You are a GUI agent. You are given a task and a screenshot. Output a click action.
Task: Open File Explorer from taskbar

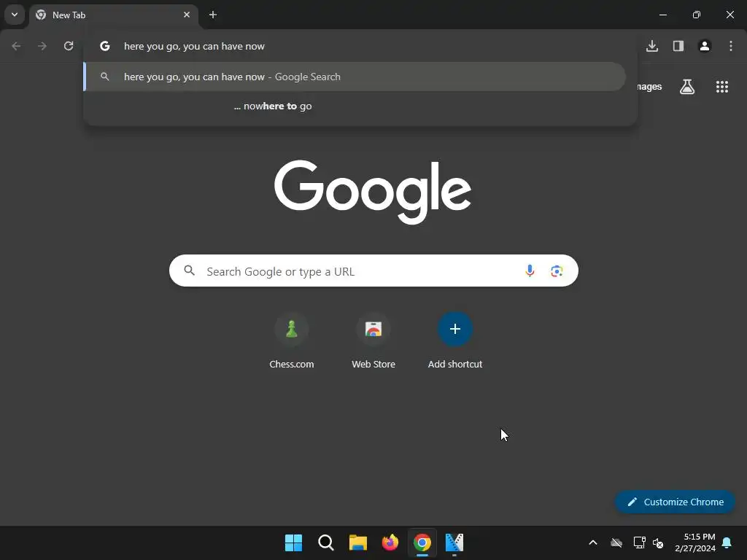point(357,542)
